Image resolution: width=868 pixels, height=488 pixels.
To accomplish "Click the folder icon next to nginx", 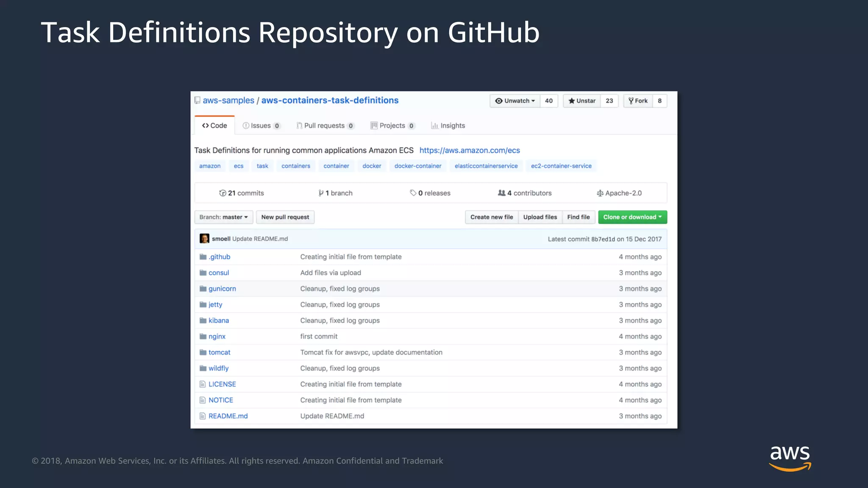I will pyautogui.click(x=203, y=336).
